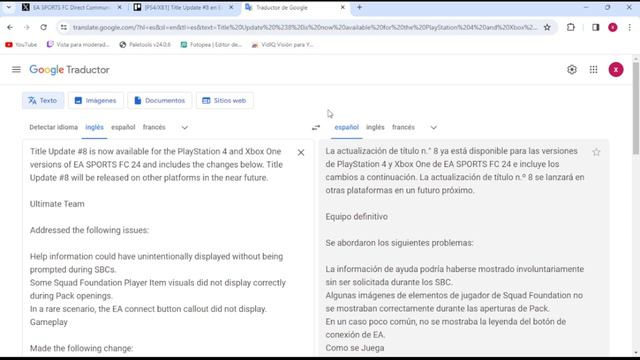Open the Google account avatar
Viewport: 640px width, 360px height.
click(x=616, y=69)
